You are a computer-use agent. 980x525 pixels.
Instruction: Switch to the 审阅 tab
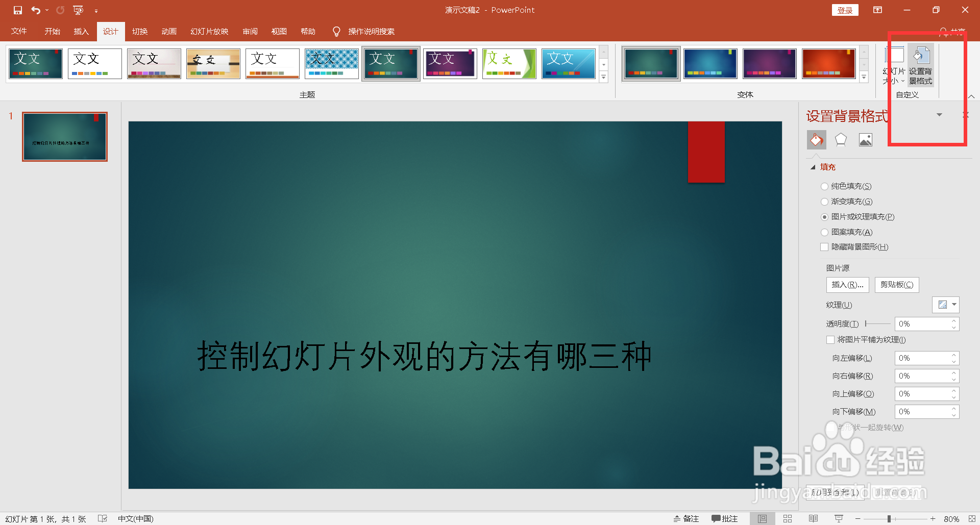tap(250, 32)
